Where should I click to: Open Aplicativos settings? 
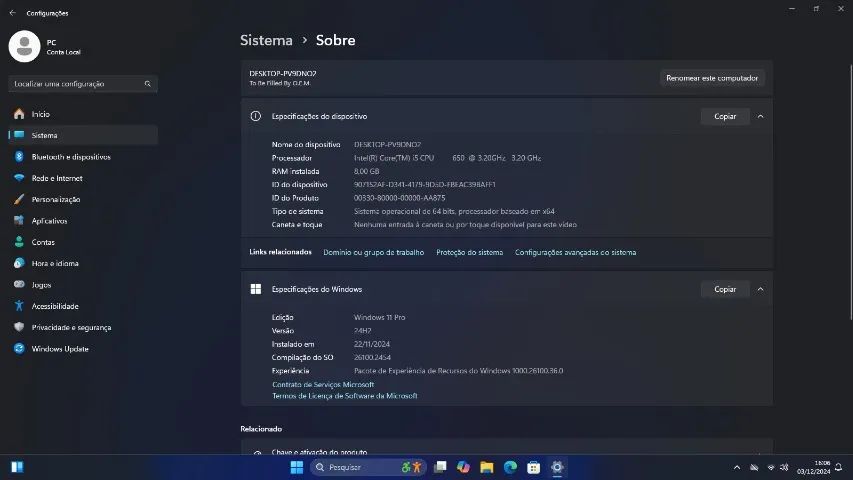coord(83,220)
